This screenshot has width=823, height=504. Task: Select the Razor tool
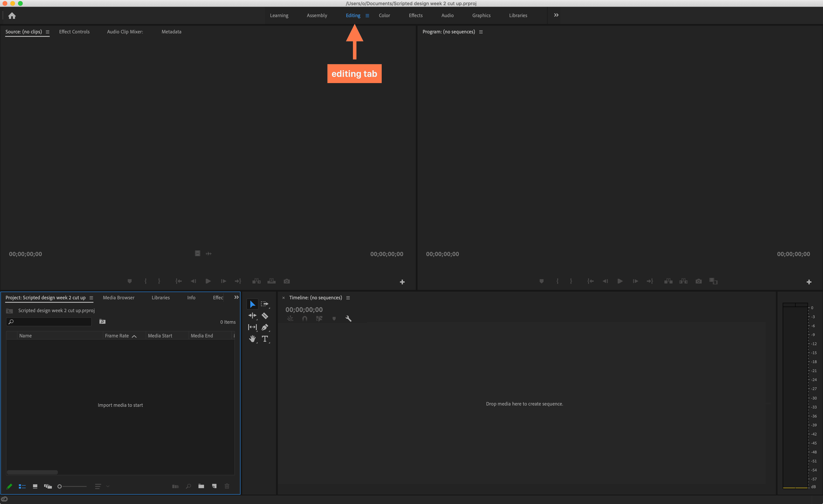coord(265,315)
